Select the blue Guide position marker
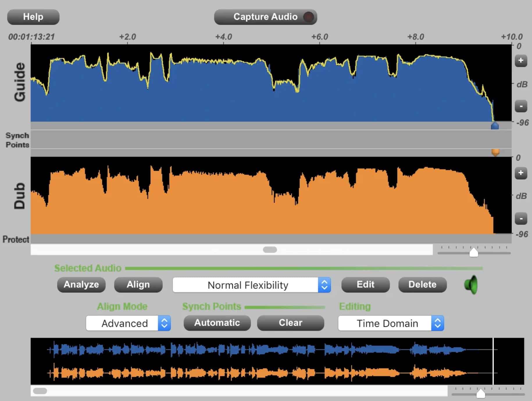 494,126
